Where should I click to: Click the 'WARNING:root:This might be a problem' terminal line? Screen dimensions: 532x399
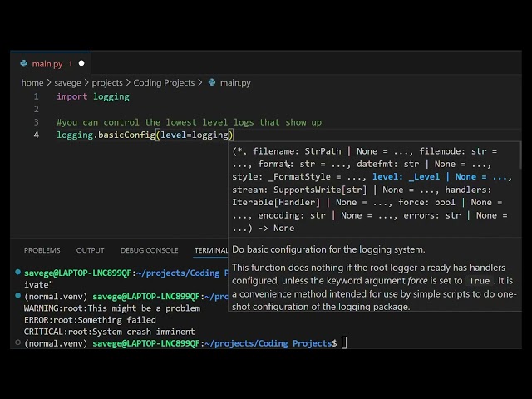coord(112,308)
